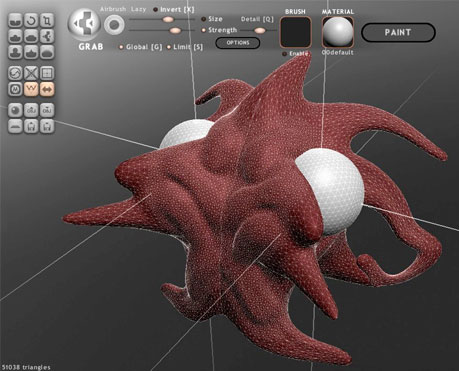Screen dimensions: 459x371
Task: Select the Mask tool icon
Action: coord(15,89)
